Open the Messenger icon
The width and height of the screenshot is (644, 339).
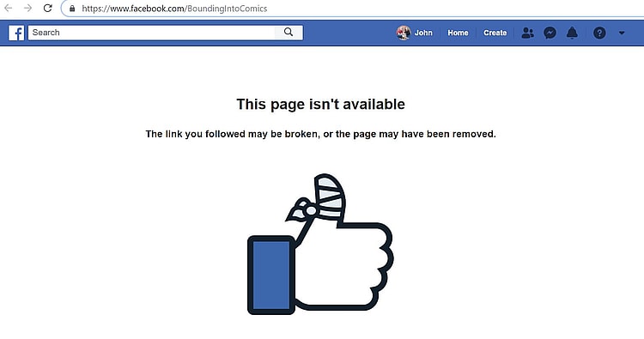[x=550, y=33]
